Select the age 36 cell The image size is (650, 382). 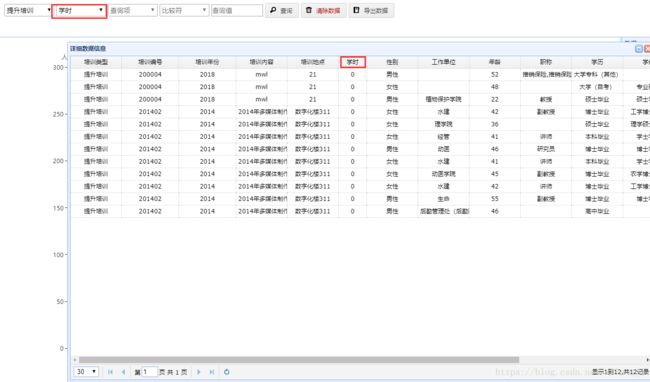tap(495, 124)
